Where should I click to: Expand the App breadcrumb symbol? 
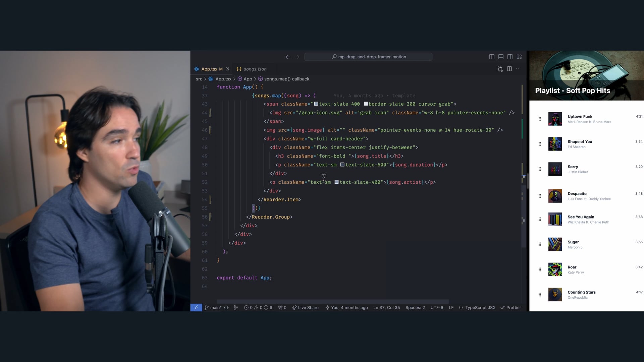coord(248,79)
